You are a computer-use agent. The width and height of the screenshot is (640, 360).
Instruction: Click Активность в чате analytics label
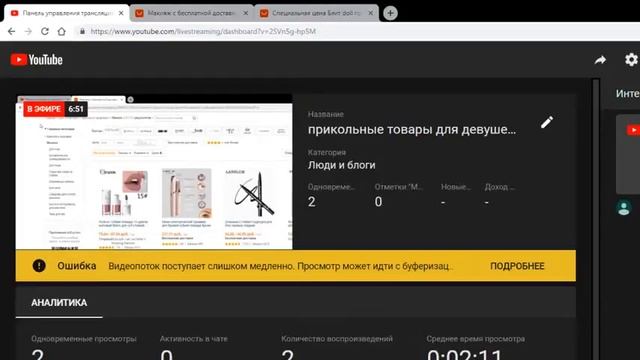coord(193,339)
